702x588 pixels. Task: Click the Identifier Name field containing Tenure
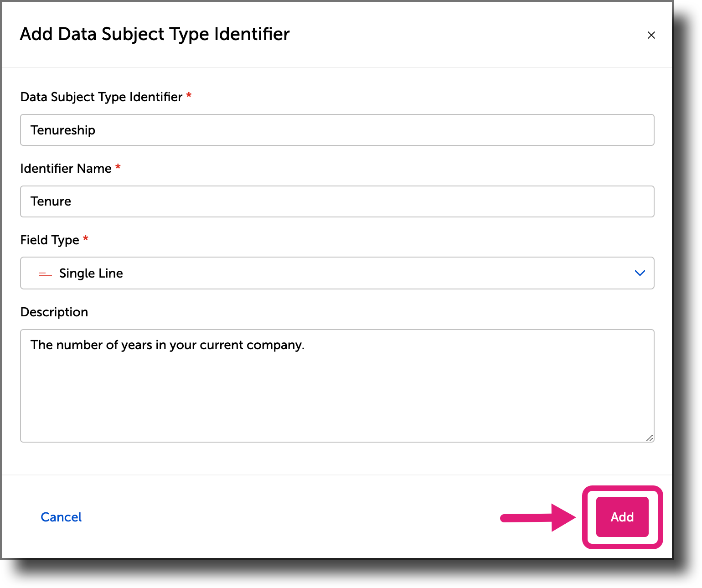[337, 201]
